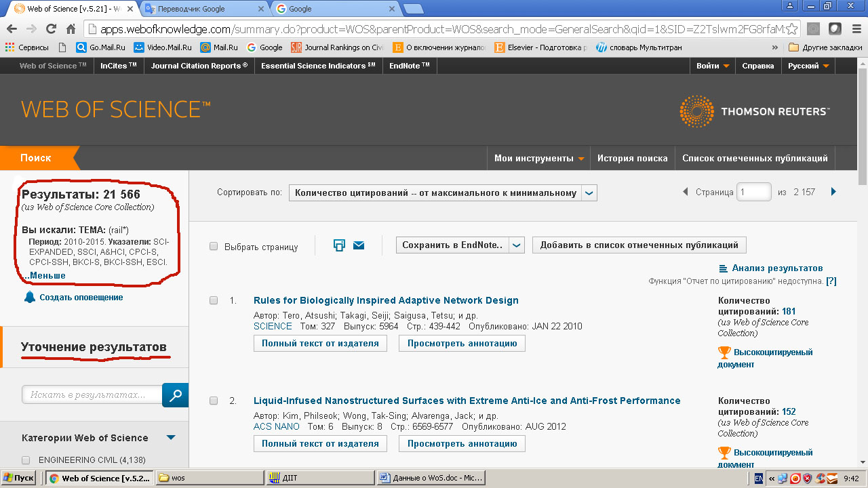Click ACS NANO journal link

click(277, 426)
